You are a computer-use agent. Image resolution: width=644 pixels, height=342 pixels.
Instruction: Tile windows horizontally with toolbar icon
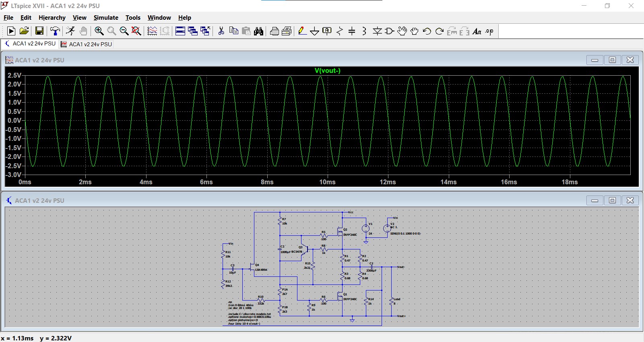point(180,31)
